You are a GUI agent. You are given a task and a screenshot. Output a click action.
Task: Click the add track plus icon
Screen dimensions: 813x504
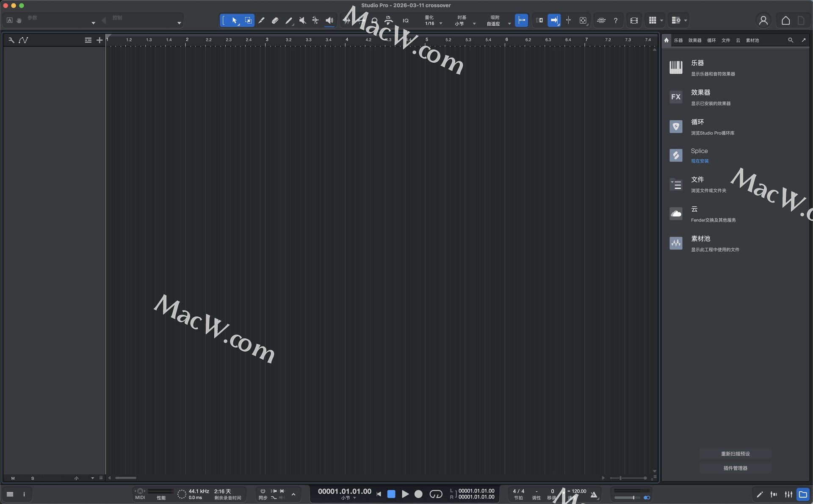click(100, 40)
